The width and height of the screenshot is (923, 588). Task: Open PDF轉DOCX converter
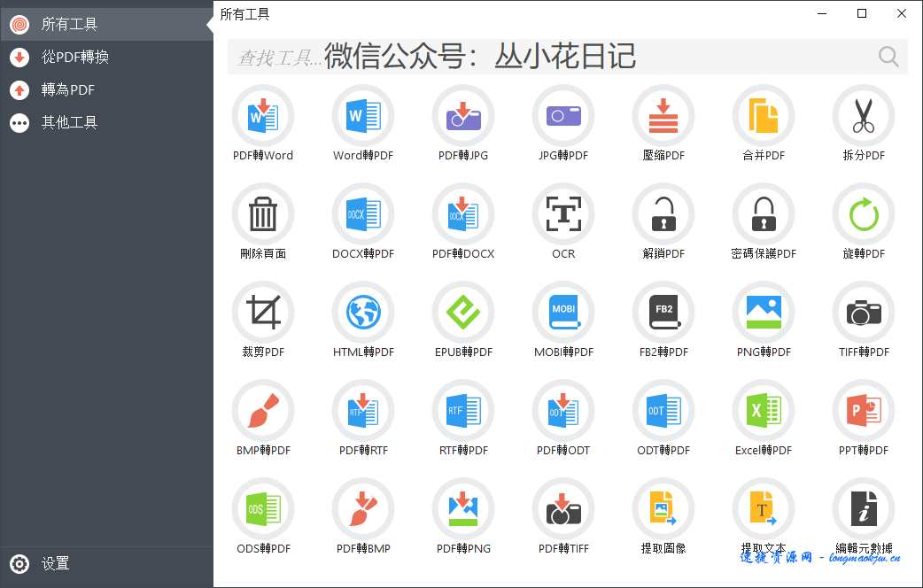463,214
